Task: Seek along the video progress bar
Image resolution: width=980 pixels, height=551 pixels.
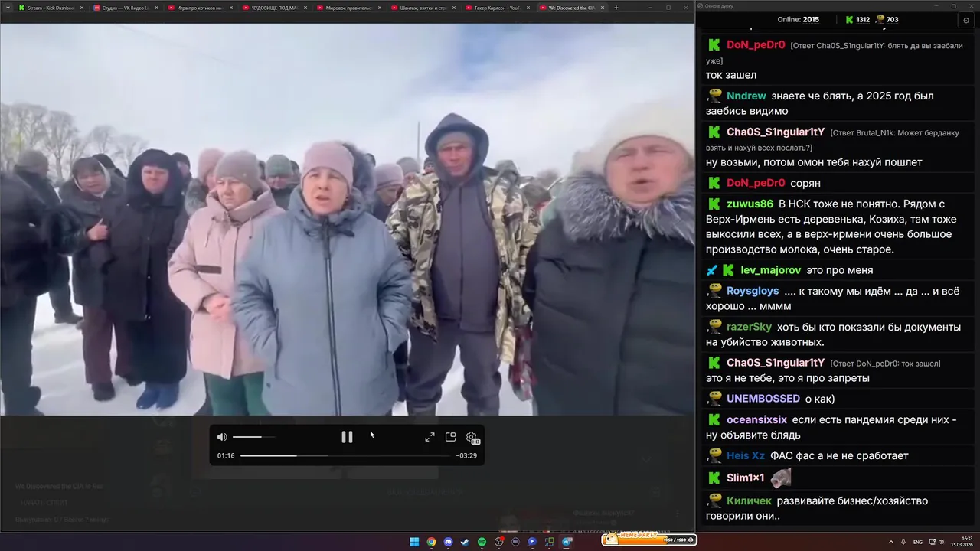Action: coord(345,455)
